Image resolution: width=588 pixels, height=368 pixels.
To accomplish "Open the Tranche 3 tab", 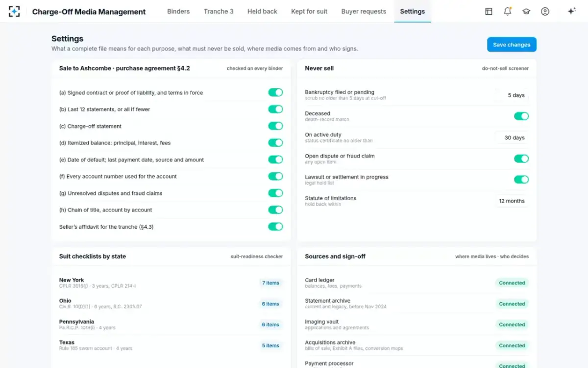I will 219,11.
